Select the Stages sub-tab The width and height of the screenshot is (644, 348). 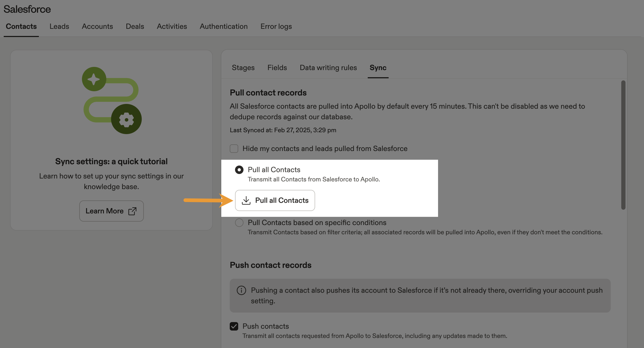click(x=243, y=68)
